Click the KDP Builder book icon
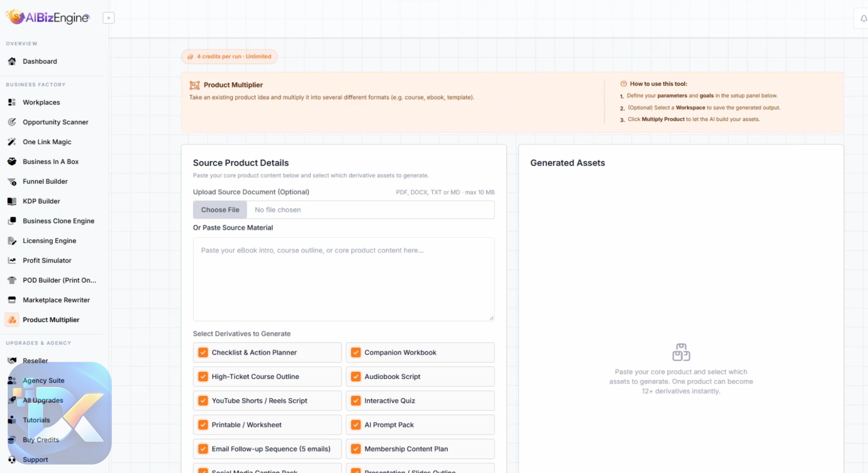The image size is (868, 473). coord(12,201)
